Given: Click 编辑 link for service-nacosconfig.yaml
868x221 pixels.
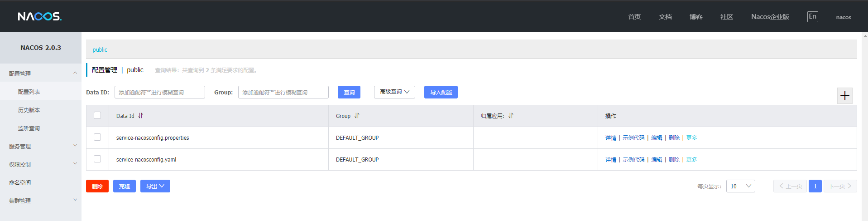Looking at the screenshot, I should click(657, 160).
